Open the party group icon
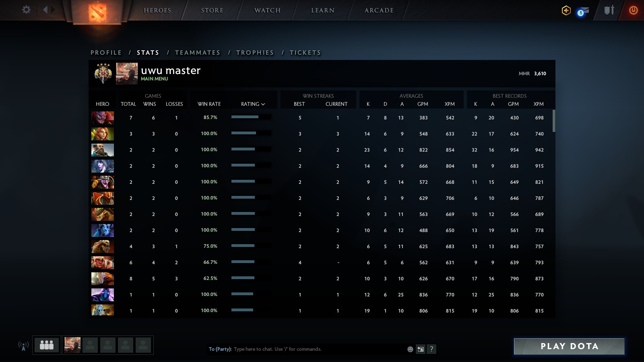Image resolution: width=644 pixels, height=362 pixels. pos(47,345)
